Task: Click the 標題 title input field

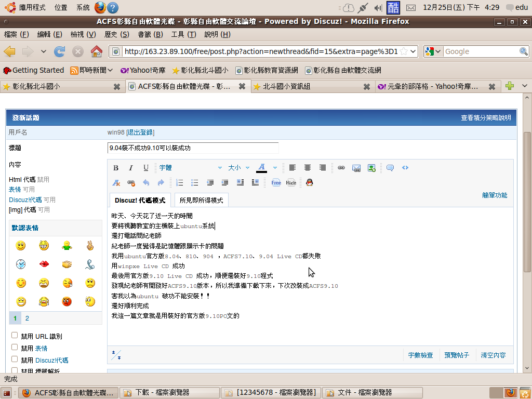Action: (193, 148)
